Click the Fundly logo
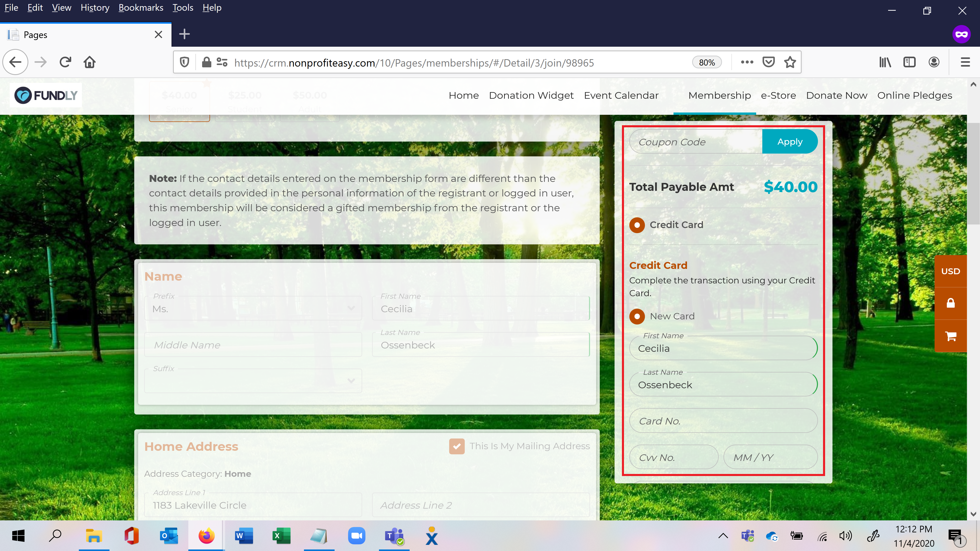This screenshot has width=980, height=551. 46,95
